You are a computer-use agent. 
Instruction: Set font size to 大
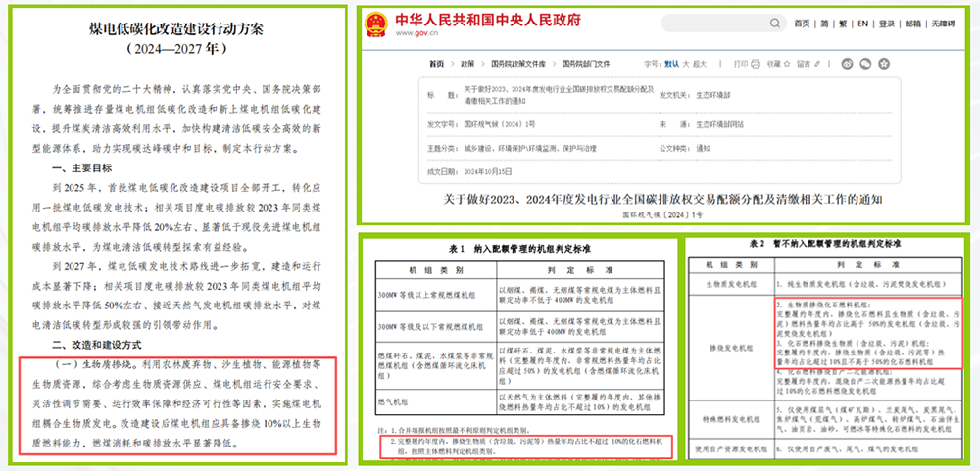click(686, 64)
